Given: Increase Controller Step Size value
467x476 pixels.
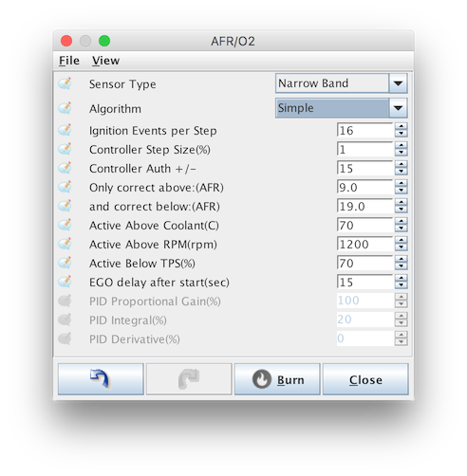Looking at the screenshot, I should click(401, 145).
